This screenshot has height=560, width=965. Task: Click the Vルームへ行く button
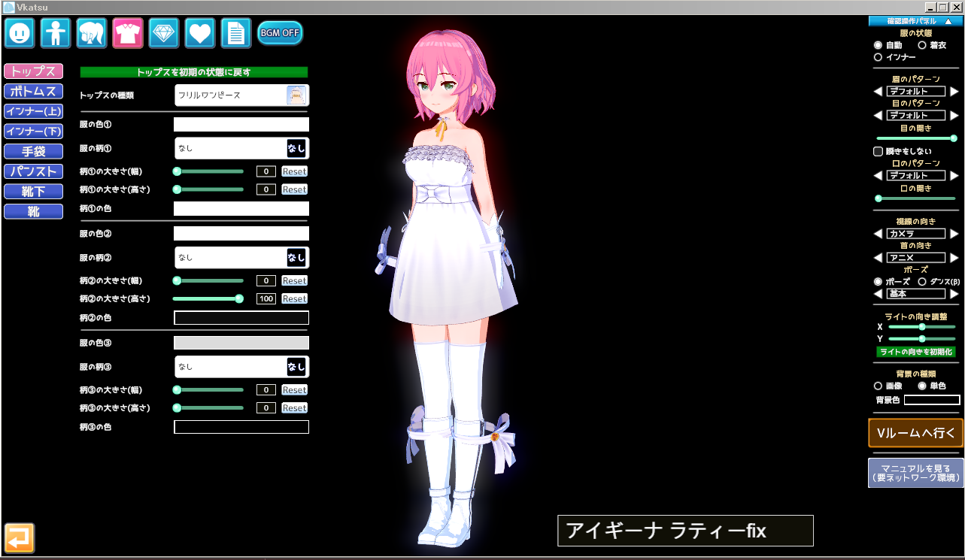tap(915, 433)
